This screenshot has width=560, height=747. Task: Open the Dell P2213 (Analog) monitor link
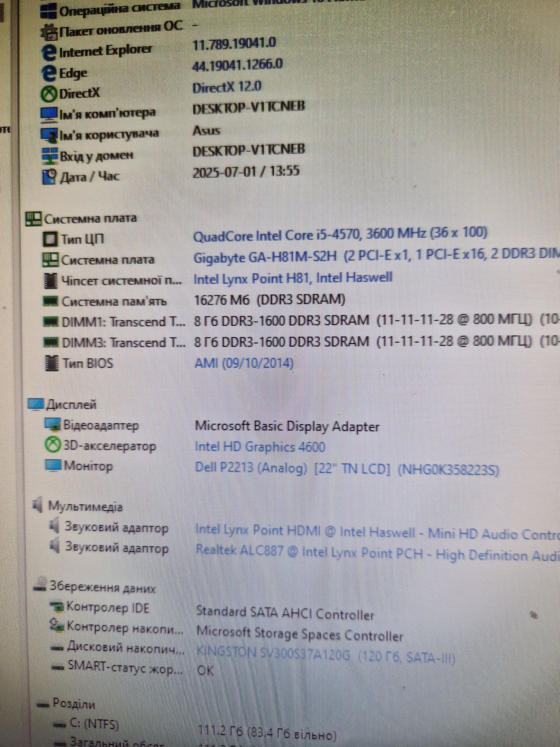[x=347, y=468]
